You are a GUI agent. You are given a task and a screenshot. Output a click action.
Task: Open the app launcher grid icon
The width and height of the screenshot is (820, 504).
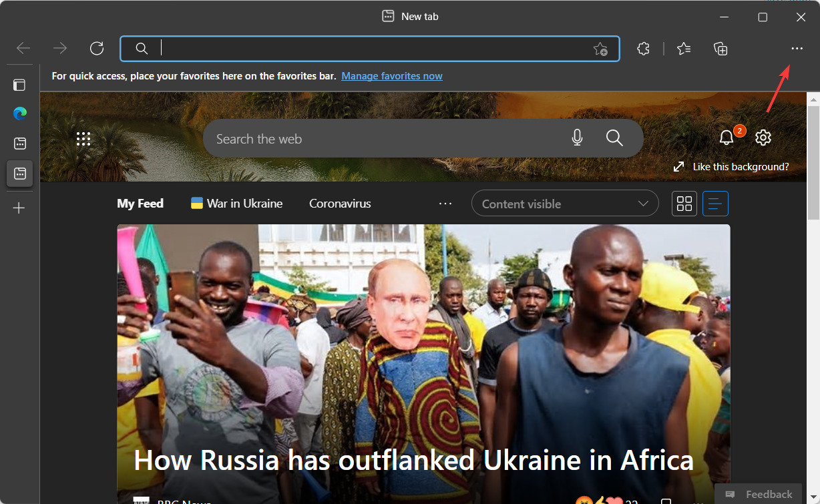pyautogui.click(x=83, y=139)
